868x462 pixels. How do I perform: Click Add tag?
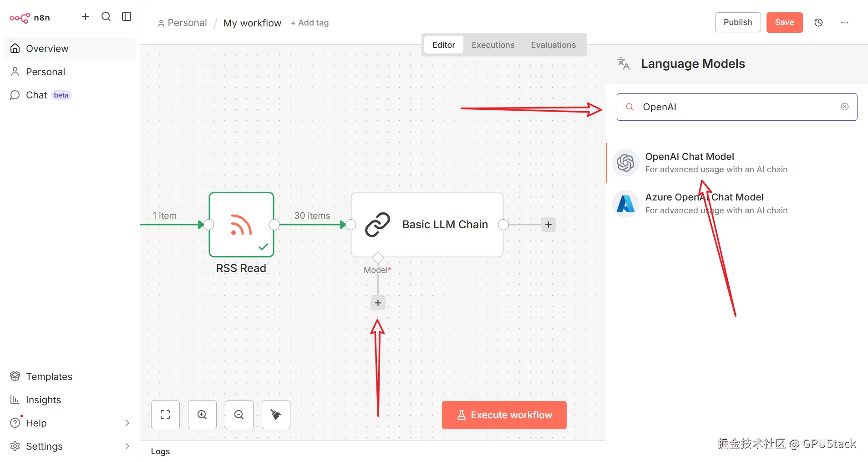point(310,23)
